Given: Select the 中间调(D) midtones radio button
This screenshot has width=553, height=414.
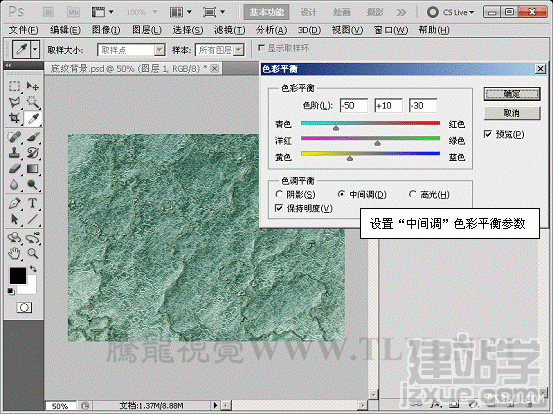Looking at the screenshot, I should tap(341, 194).
